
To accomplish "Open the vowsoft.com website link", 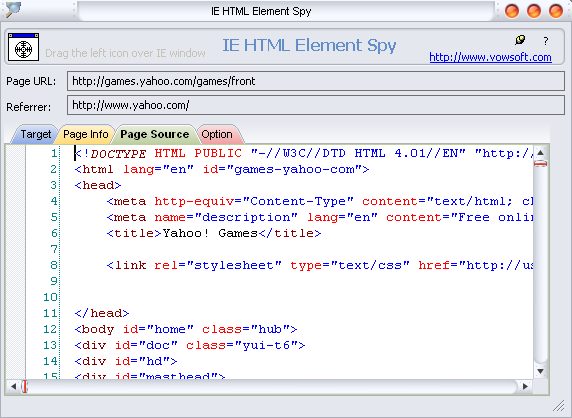I will [x=490, y=57].
